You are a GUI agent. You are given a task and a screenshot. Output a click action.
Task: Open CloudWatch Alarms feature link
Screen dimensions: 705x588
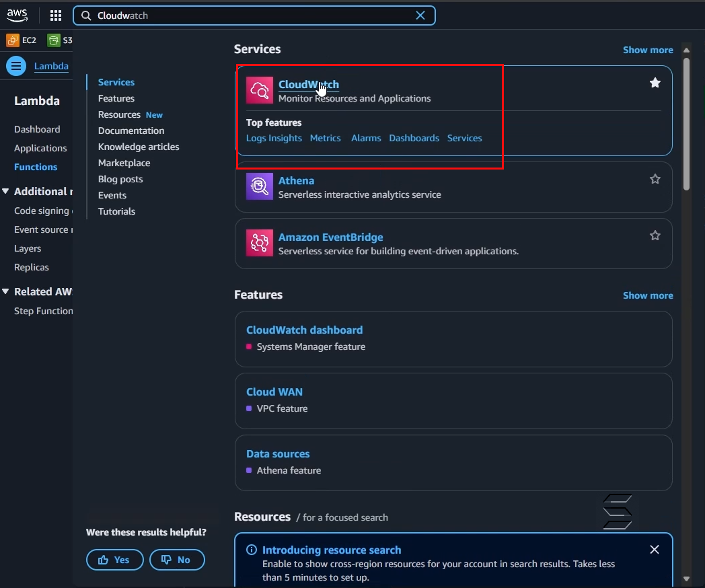pyautogui.click(x=366, y=139)
